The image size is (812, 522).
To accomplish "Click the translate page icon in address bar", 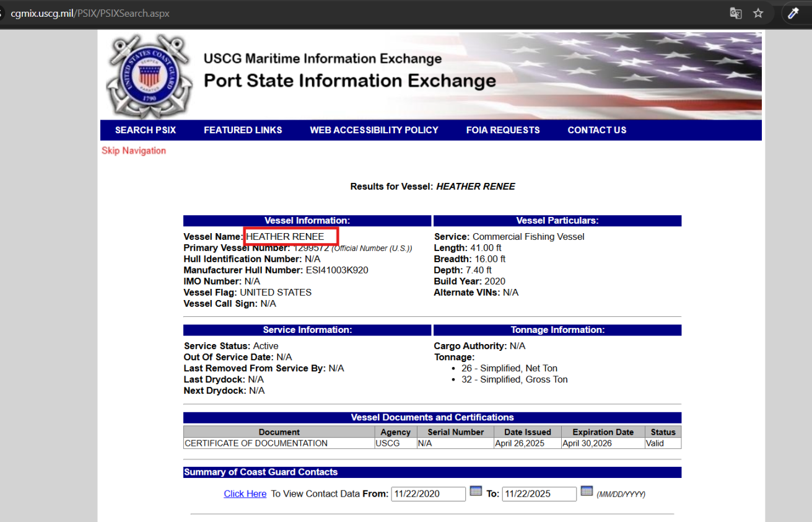I will pos(736,13).
